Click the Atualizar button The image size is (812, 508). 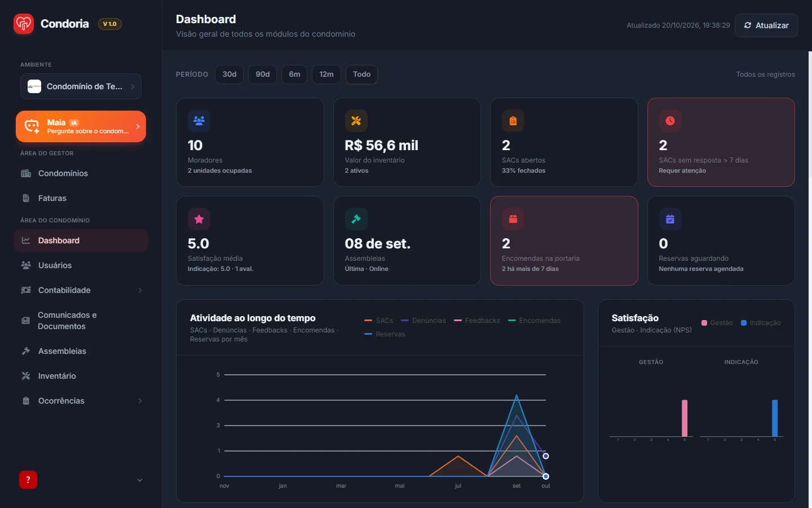click(766, 25)
